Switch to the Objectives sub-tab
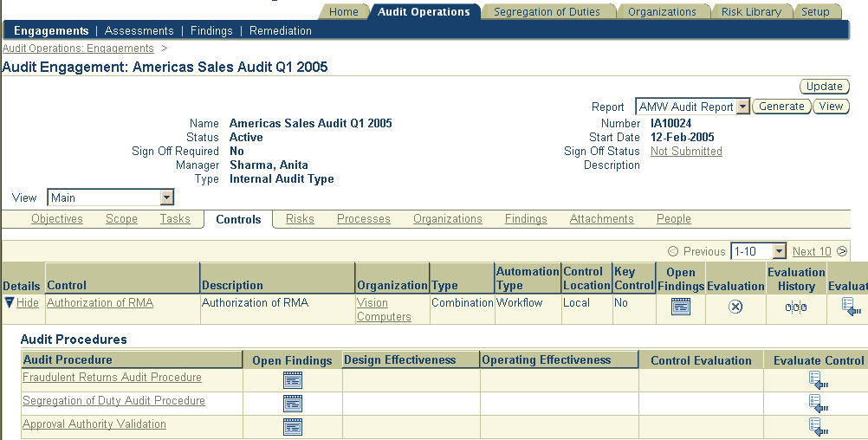The width and height of the screenshot is (868, 440). [x=57, y=218]
